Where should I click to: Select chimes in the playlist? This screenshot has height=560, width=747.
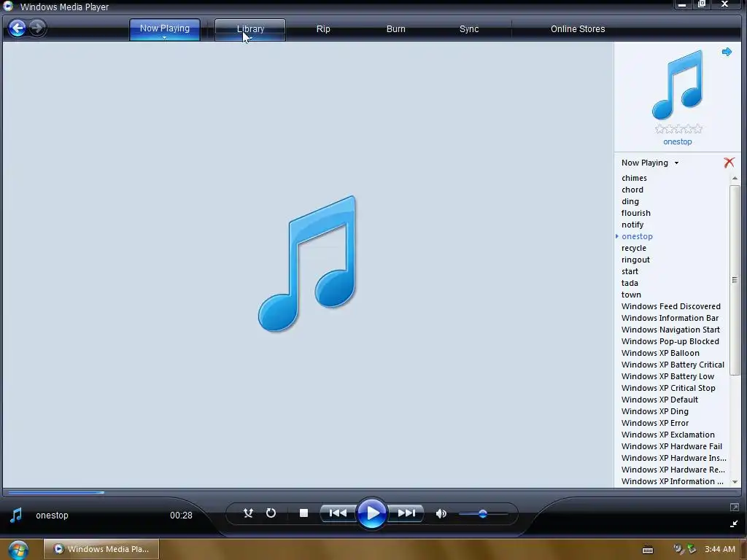[634, 178]
